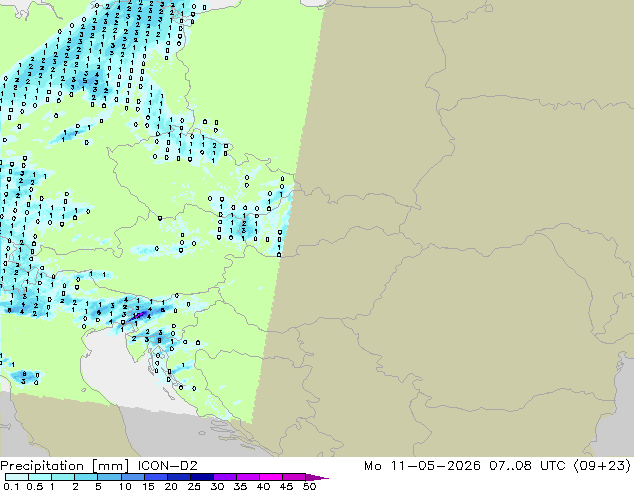Click the 'ICON-D2' model label

pos(167,466)
